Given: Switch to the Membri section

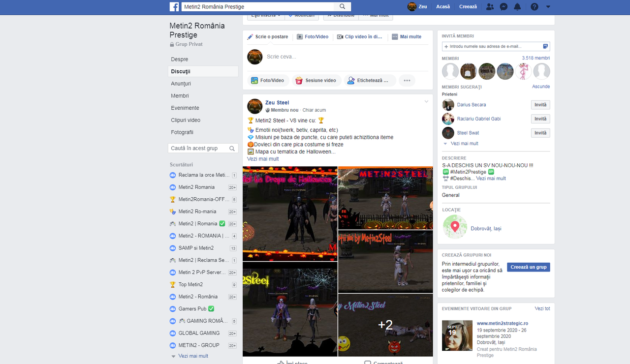Looking at the screenshot, I should (180, 95).
